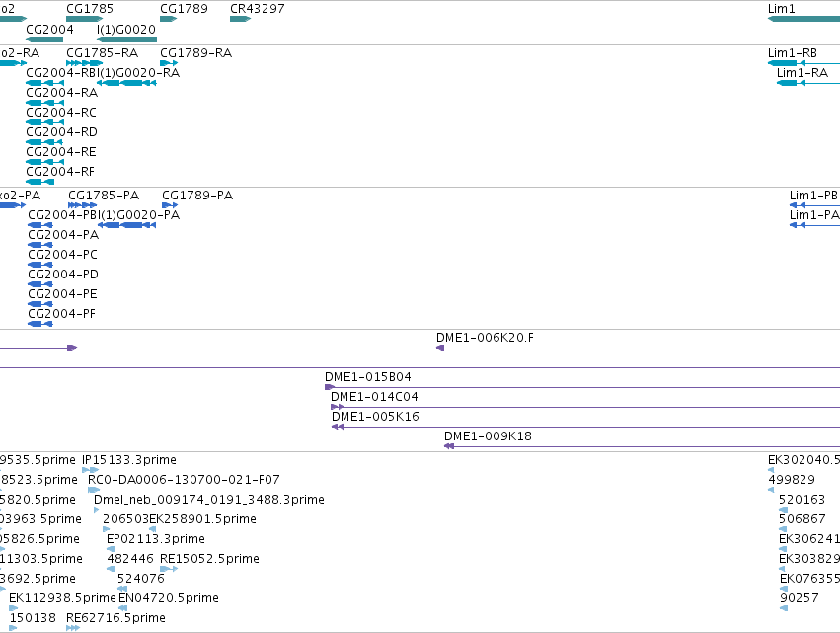The height and width of the screenshot is (633, 840).
Task: Click the CG2004-PC protein feature
Action: click(40, 265)
